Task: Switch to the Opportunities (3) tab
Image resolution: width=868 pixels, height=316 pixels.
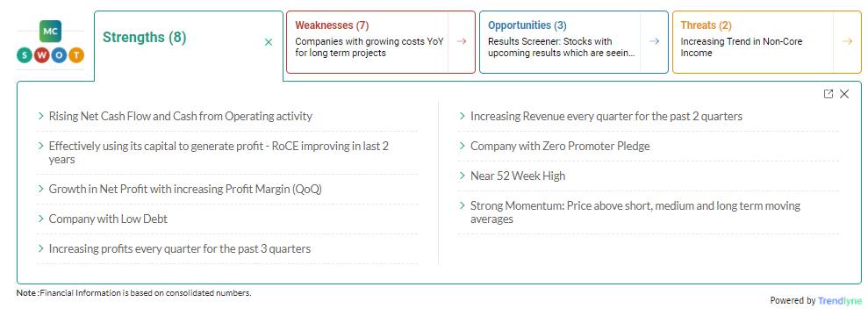Action: [527, 25]
